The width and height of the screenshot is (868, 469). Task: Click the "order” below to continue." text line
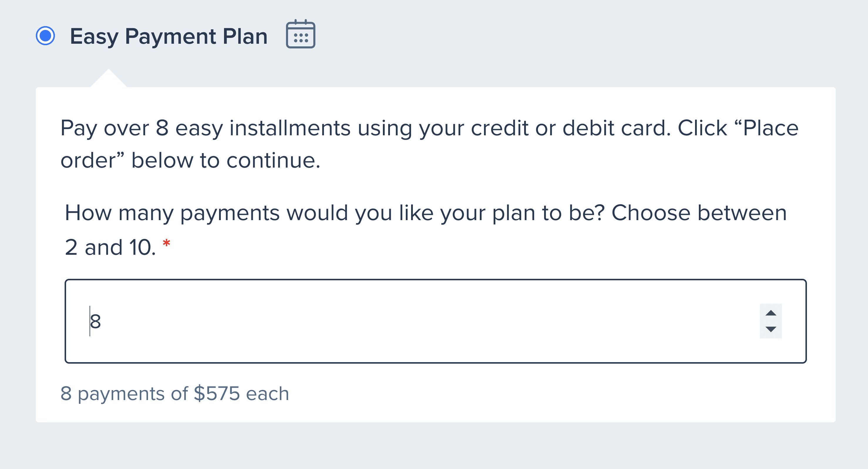point(190,160)
